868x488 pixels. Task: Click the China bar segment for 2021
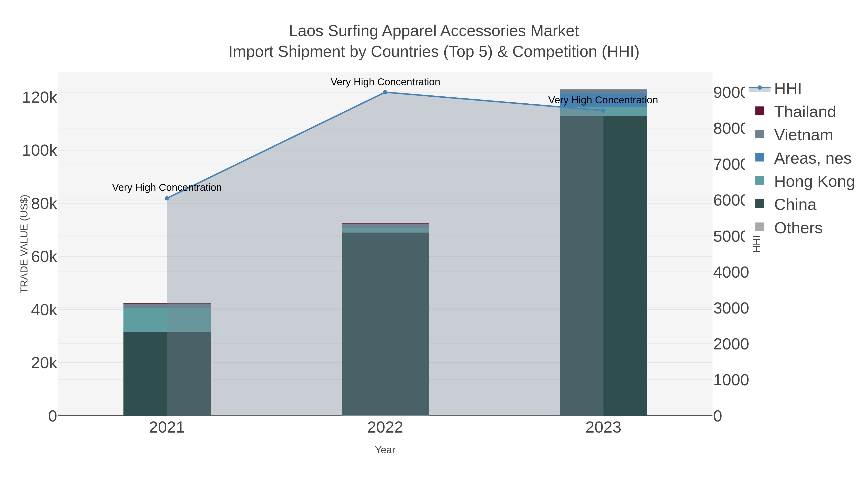[167, 374]
